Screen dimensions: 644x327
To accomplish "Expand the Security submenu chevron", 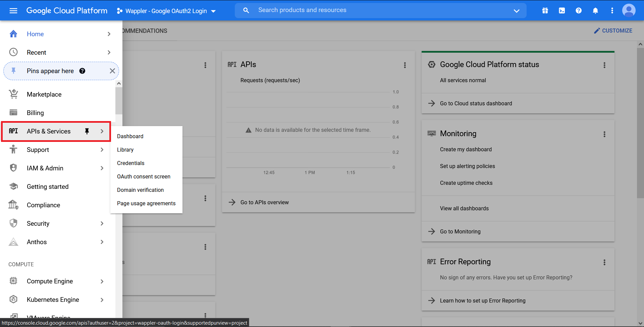I will [102, 223].
